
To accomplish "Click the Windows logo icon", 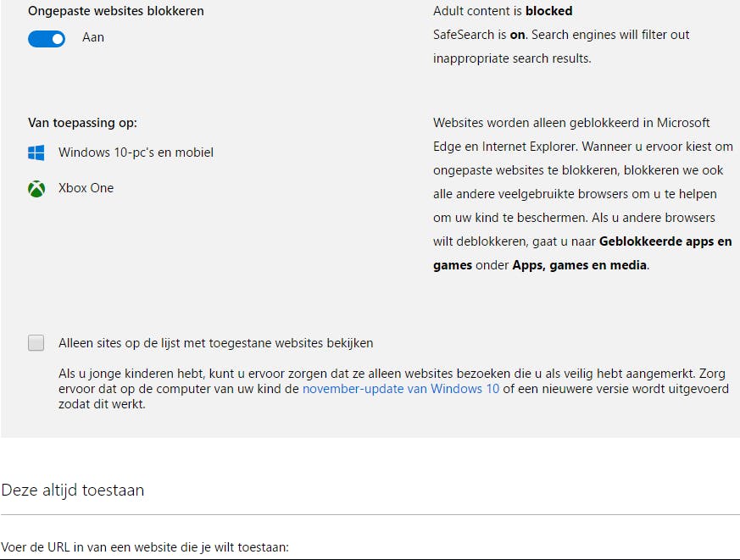I will pyautogui.click(x=36, y=152).
